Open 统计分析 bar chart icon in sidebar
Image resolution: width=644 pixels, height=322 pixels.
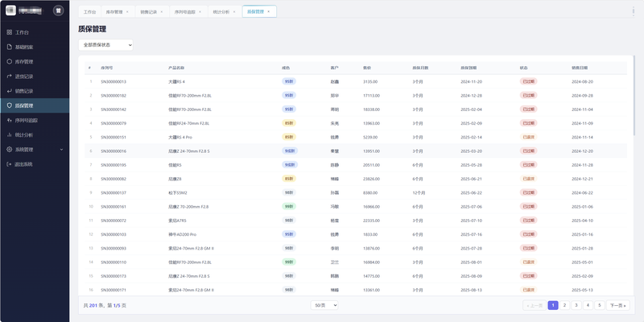(10, 135)
